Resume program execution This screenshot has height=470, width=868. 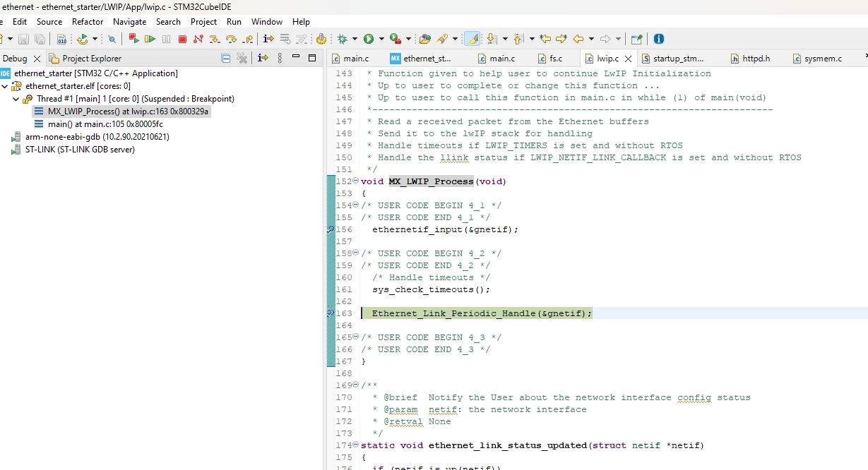pyautogui.click(x=150, y=39)
